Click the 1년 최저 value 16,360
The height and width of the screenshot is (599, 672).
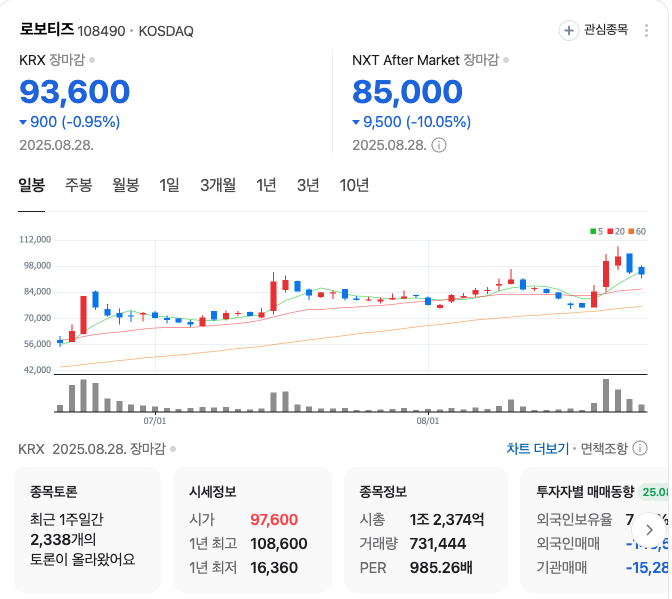[274, 568]
